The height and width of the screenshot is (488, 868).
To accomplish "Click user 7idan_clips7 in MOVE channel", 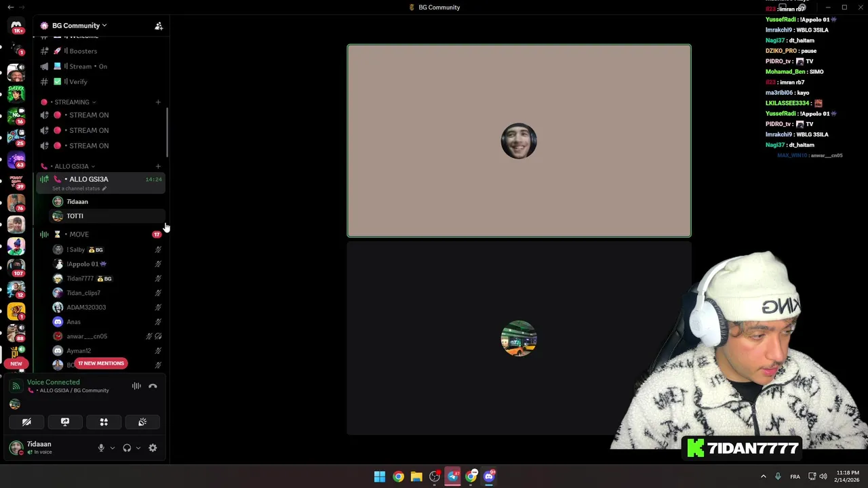I will [107, 293].
